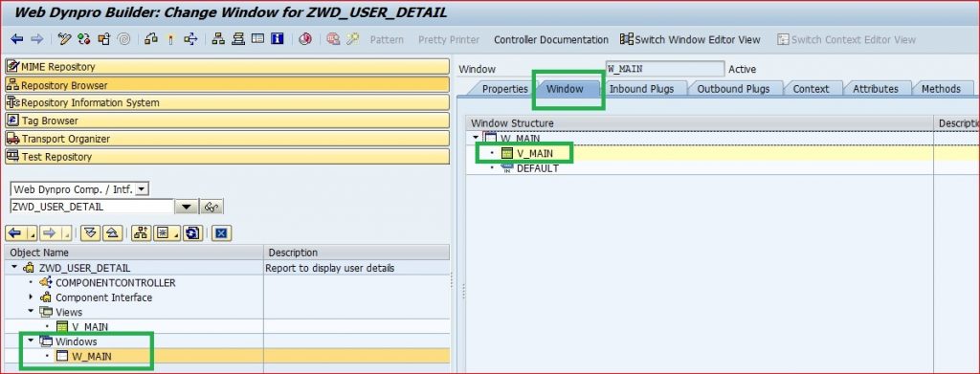Image resolution: width=980 pixels, height=374 pixels.
Task: Click the glasses Display icon beside ZWD_USER_DETAIL
Action: tap(212, 207)
